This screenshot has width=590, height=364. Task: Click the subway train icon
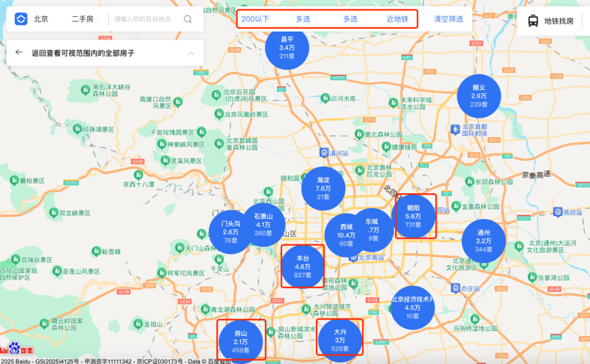533,21
